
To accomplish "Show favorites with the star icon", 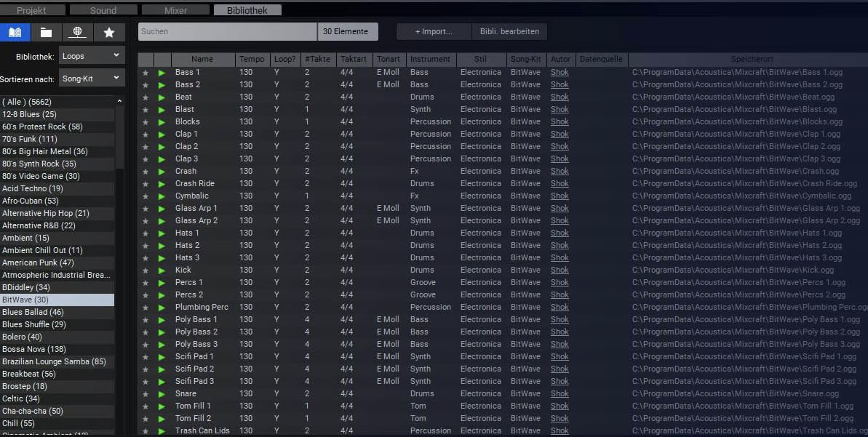I will pos(109,32).
